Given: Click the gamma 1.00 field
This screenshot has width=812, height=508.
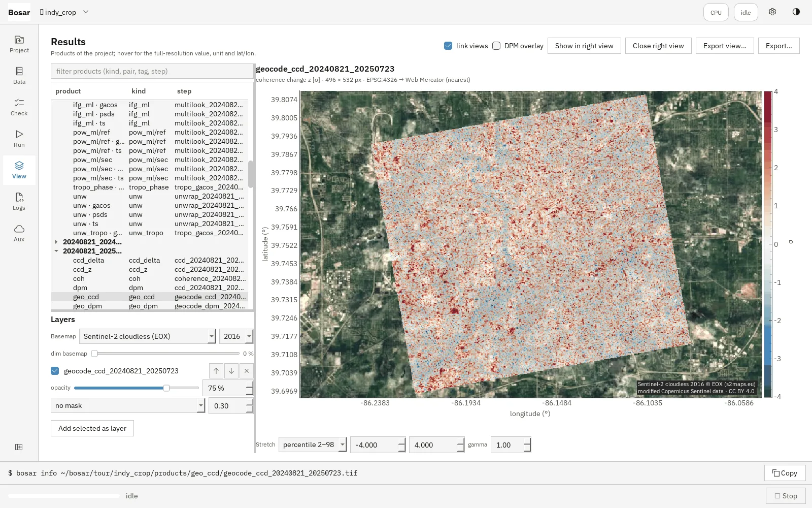Looking at the screenshot, I should point(511,445).
